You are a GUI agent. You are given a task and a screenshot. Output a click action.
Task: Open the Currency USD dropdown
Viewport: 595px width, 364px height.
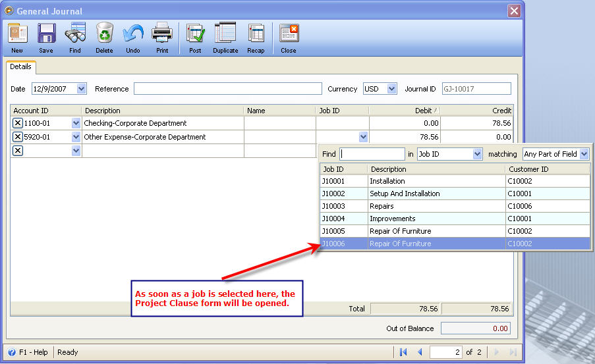[391, 89]
